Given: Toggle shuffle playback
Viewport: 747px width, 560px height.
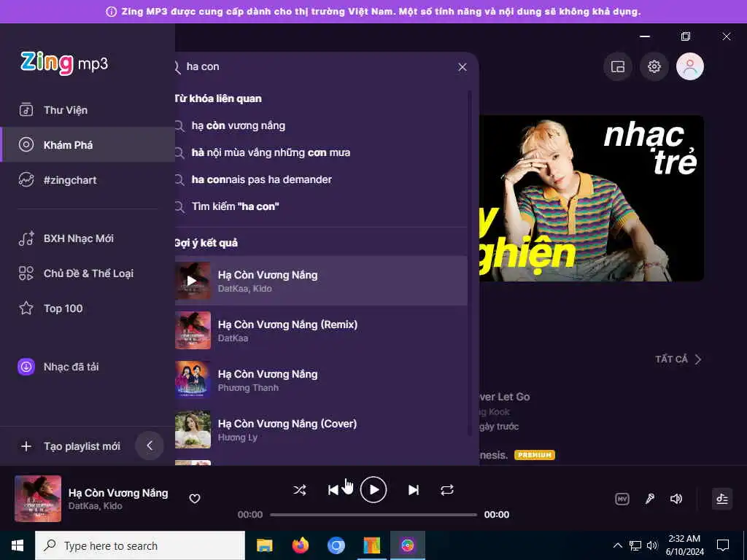Looking at the screenshot, I should tap(300, 490).
